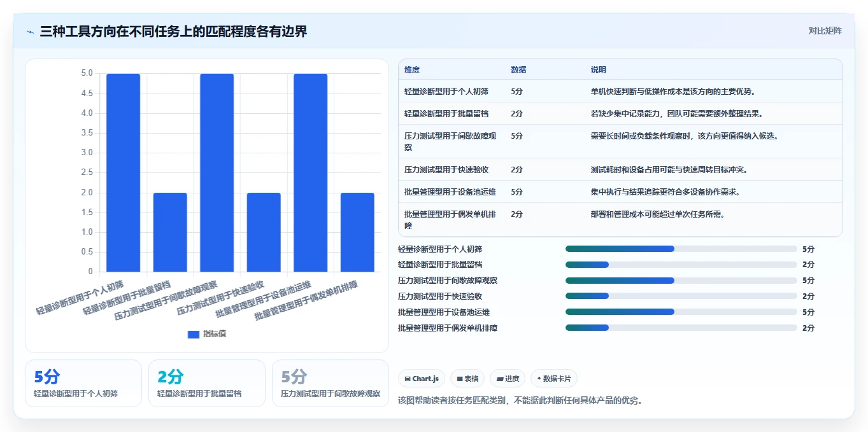Click the 5分 value in the 批量管理型用于设备池运维 table row
Screen dimensions: 868x432
[x=517, y=192]
